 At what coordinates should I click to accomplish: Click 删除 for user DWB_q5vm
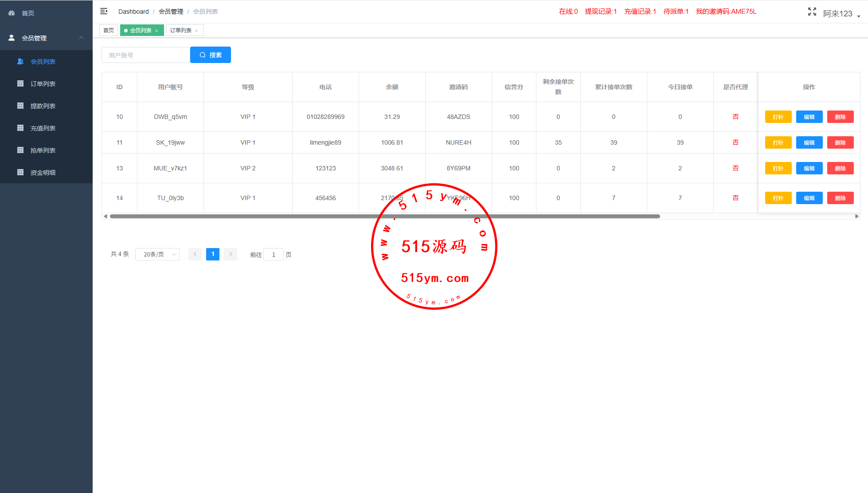point(840,117)
